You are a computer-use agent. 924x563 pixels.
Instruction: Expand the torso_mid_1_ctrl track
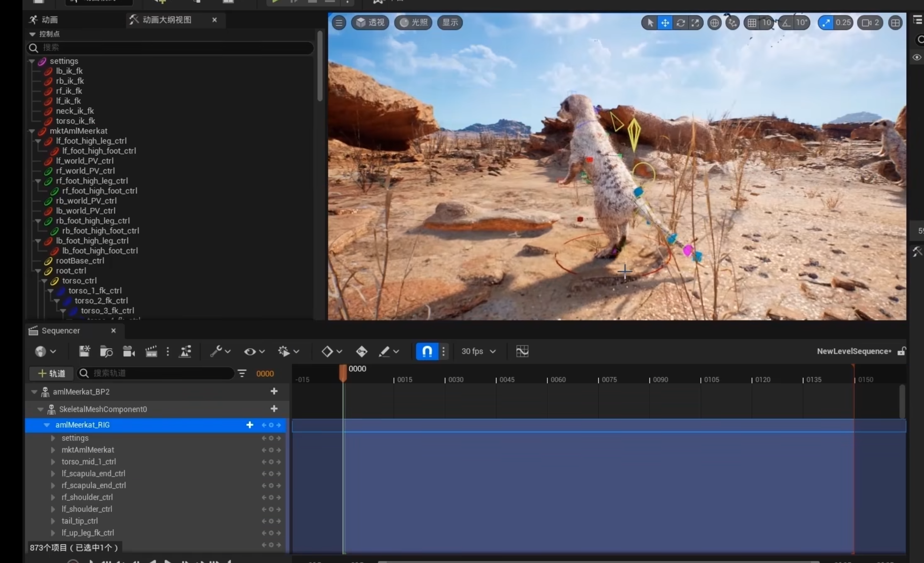click(53, 462)
